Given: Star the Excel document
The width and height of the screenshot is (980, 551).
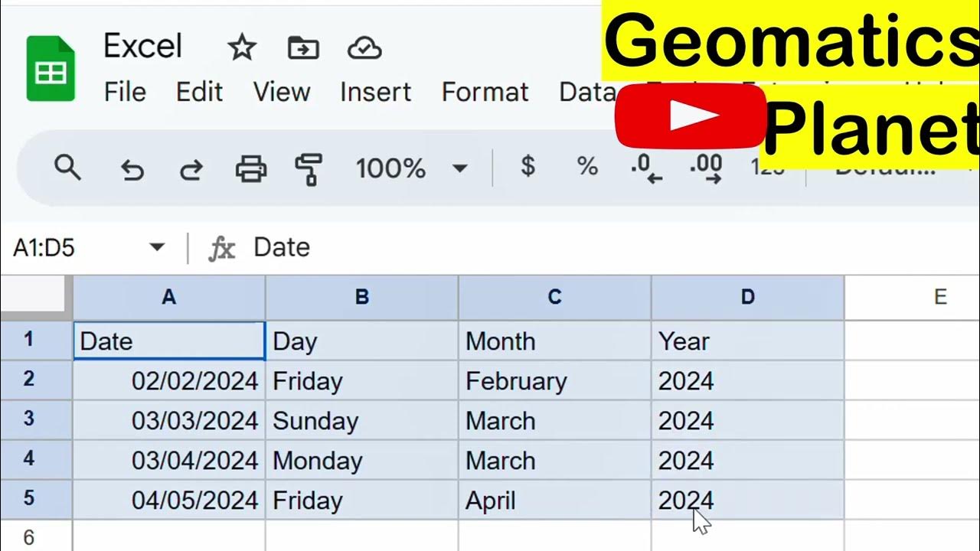Looking at the screenshot, I should [242, 48].
